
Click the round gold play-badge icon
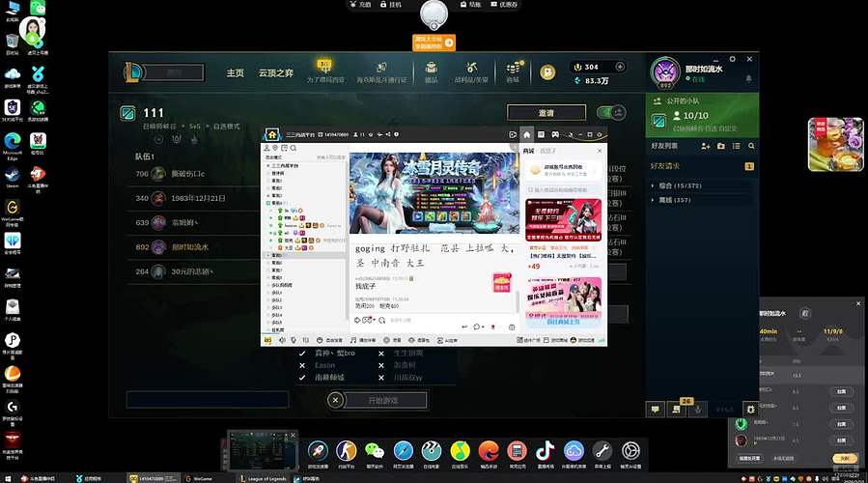click(x=547, y=72)
